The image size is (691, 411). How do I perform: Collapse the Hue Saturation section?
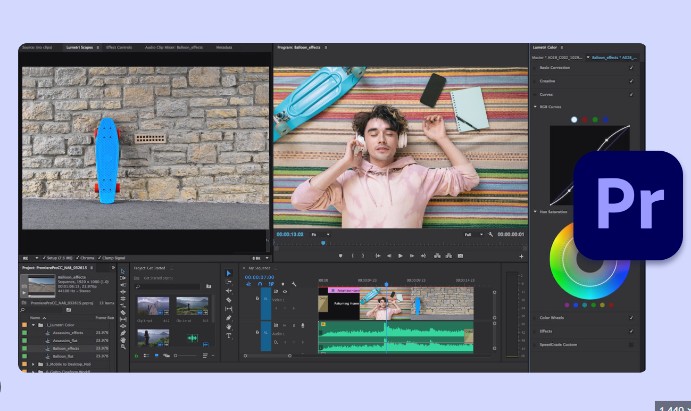(535, 212)
